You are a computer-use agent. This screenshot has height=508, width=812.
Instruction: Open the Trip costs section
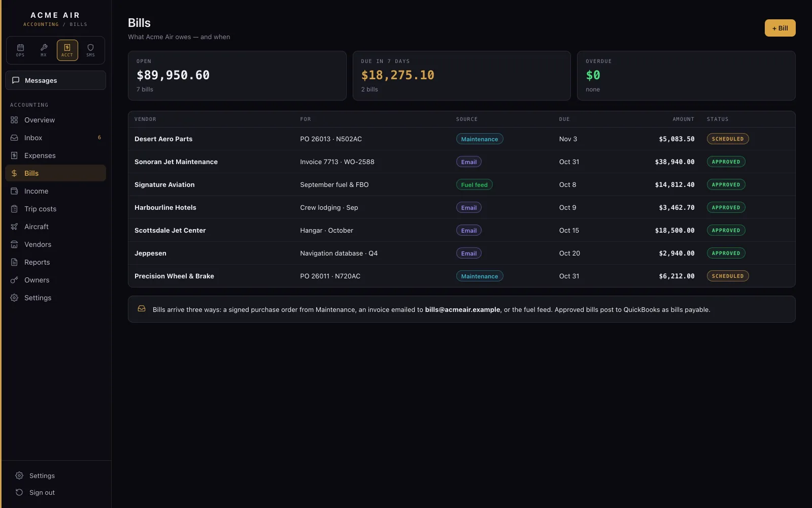click(56, 209)
